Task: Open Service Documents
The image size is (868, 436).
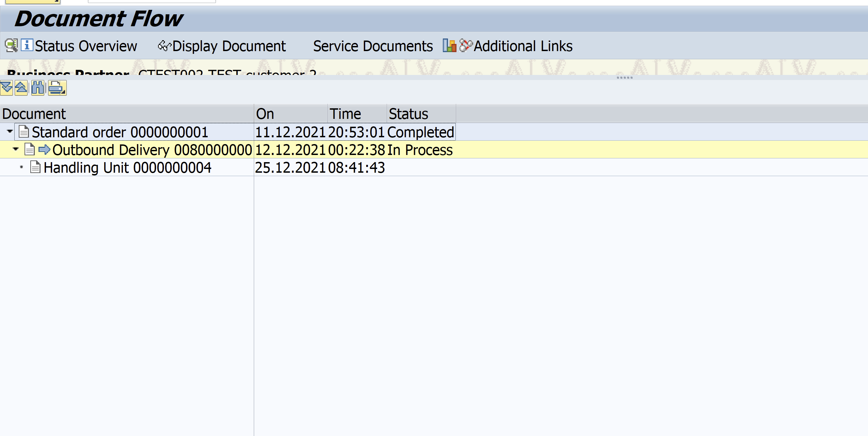Action: coord(373,46)
